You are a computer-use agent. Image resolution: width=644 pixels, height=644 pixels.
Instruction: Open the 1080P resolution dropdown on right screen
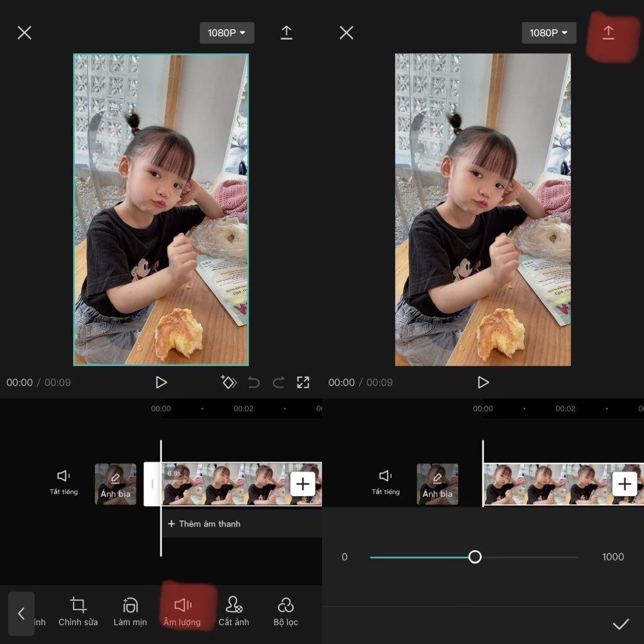tap(548, 33)
